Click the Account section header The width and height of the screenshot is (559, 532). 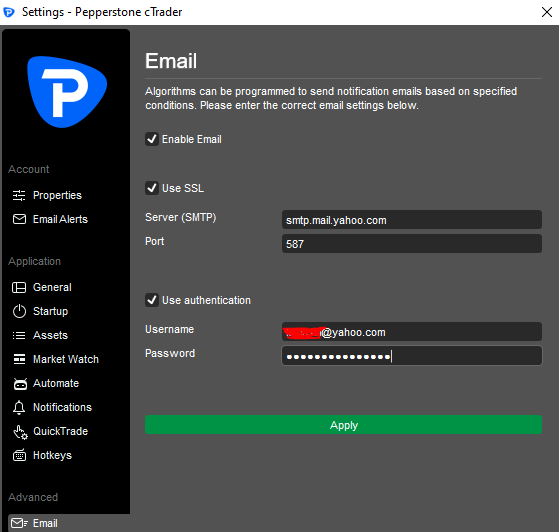pos(29,169)
